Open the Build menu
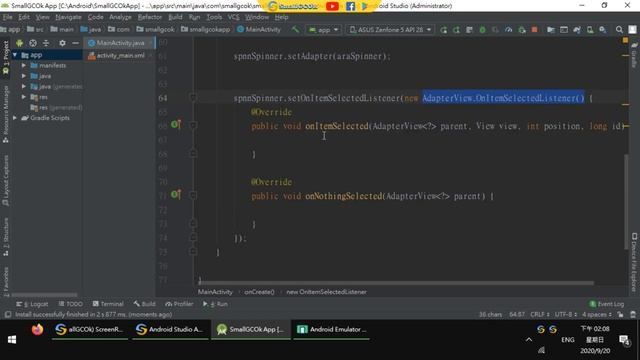Screen dimensions: 640x360 tap(176, 17)
